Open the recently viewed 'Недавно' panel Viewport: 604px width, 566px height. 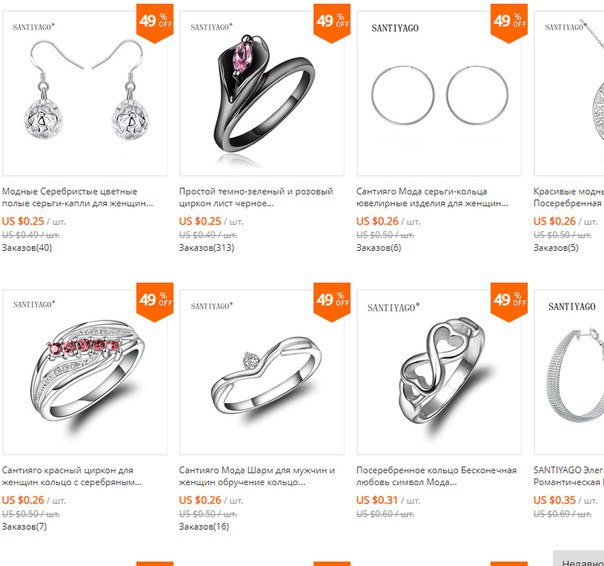(579, 559)
